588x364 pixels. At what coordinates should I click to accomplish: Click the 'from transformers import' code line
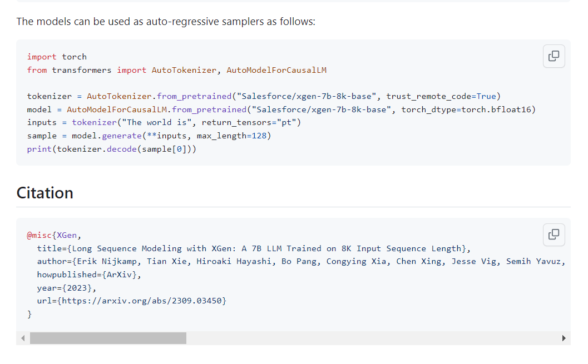[x=177, y=70]
